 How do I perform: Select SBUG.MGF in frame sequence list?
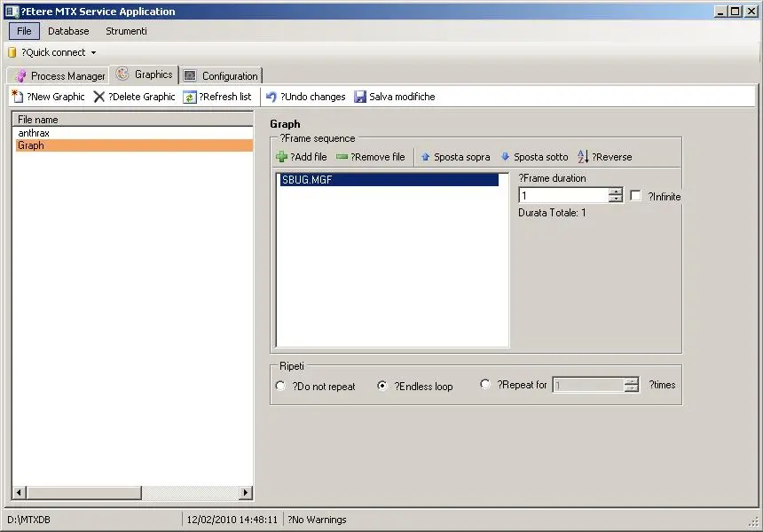point(389,180)
